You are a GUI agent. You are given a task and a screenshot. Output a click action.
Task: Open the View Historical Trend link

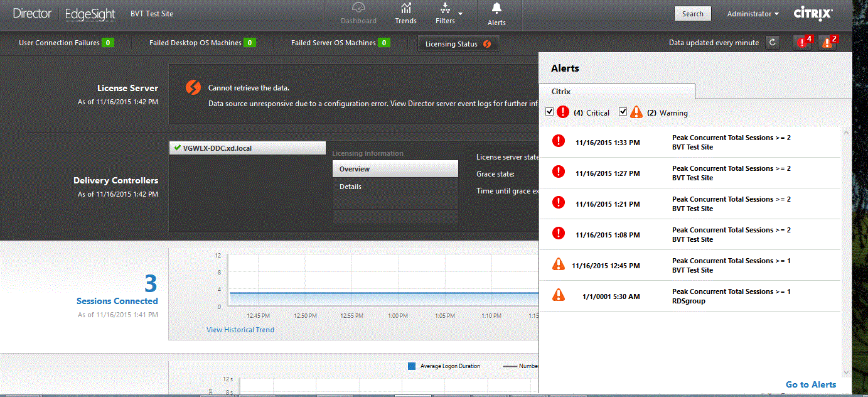tap(240, 330)
